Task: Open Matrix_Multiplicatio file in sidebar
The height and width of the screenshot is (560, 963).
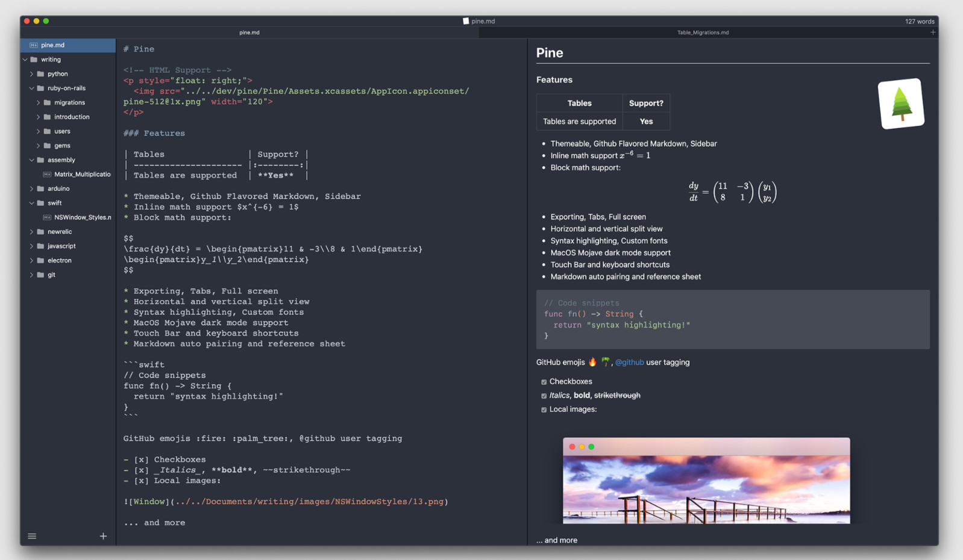Action: tap(68, 174)
